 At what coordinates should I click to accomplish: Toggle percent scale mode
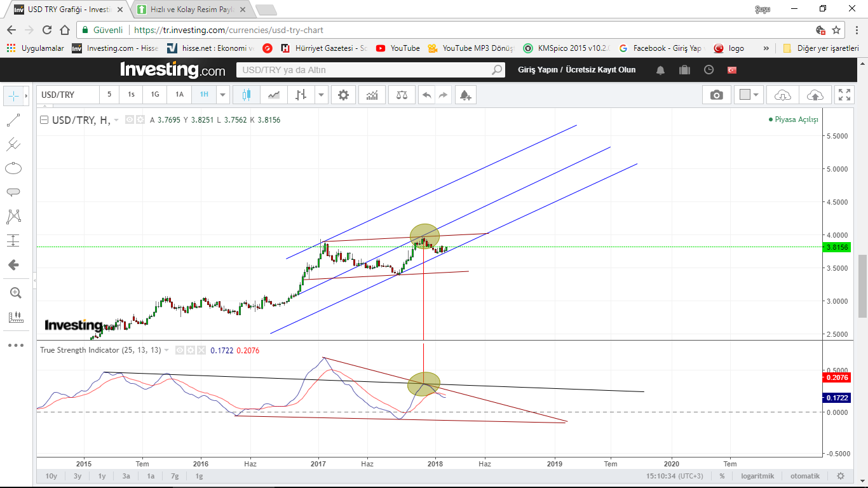pos(722,476)
